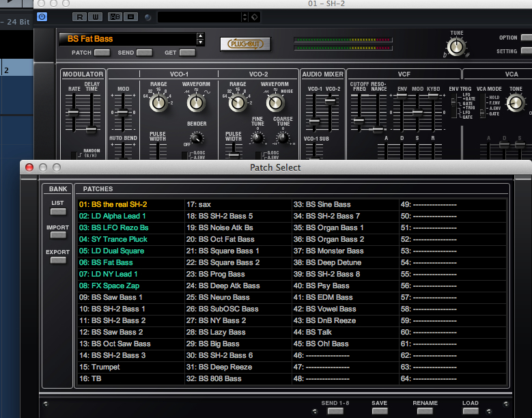Click the VCA TONE knob
This screenshot has height=418, width=532.
point(516,103)
